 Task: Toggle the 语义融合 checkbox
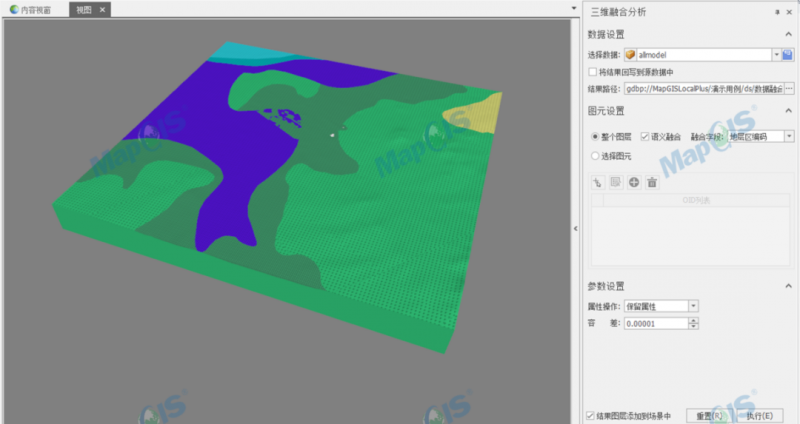(645, 137)
